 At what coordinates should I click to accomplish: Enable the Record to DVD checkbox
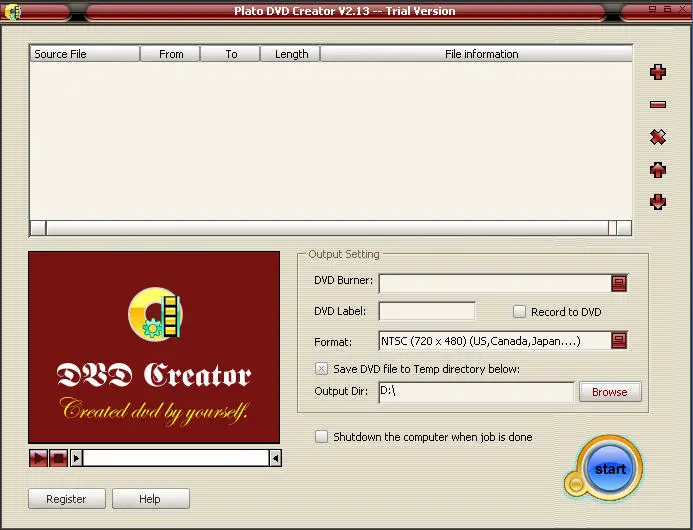pos(519,312)
